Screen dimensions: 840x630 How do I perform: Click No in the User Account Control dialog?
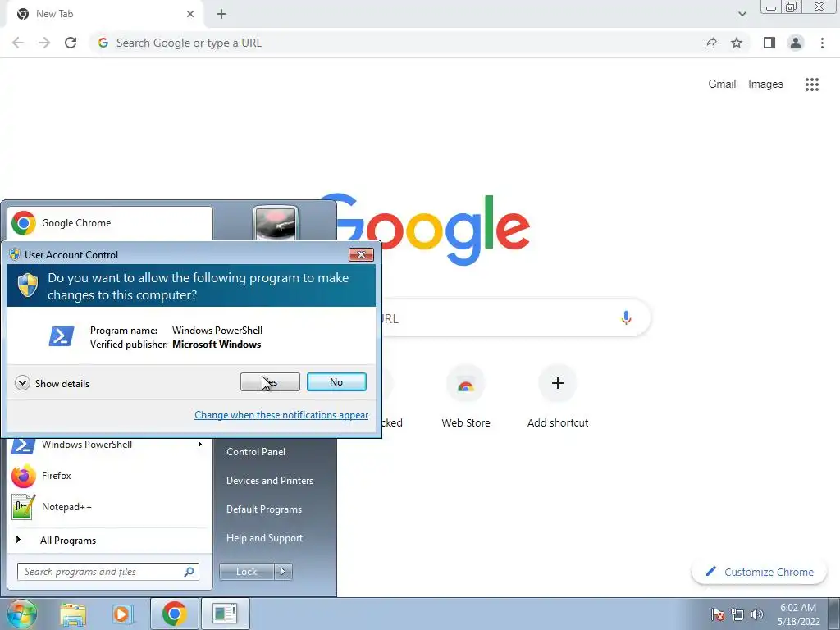(x=336, y=382)
